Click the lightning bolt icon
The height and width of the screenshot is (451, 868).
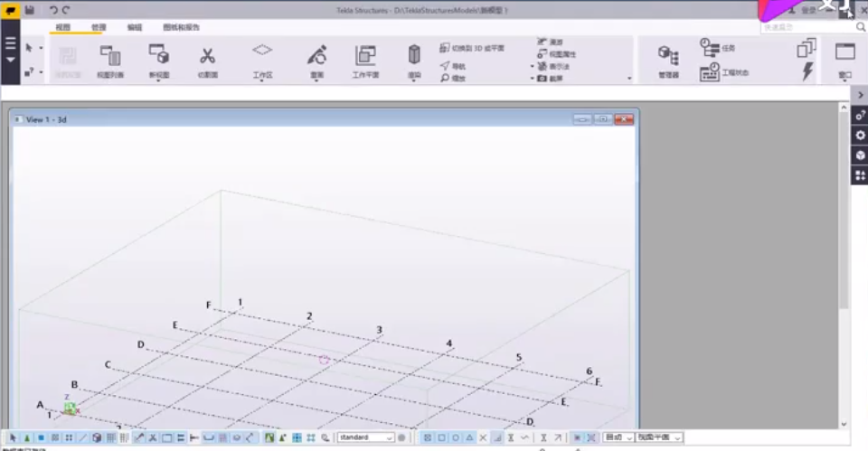pos(807,72)
